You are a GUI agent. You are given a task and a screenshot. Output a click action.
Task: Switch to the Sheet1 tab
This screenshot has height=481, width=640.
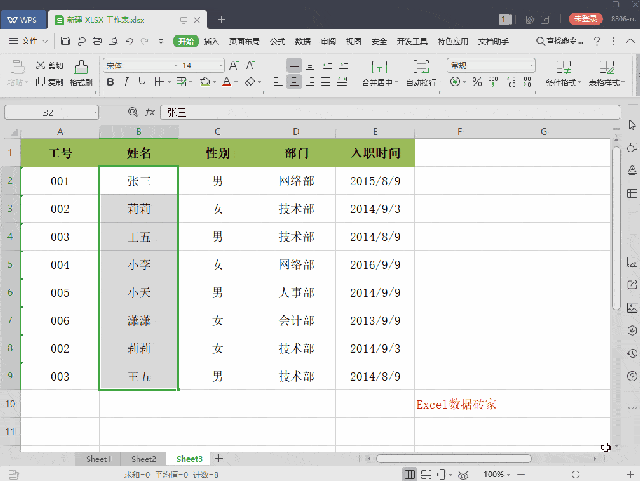pos(98,458)
